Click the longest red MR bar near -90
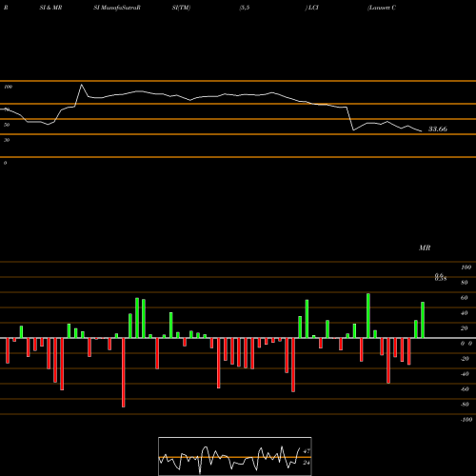The width and height of the screenshot is (476, 476). 124,372
